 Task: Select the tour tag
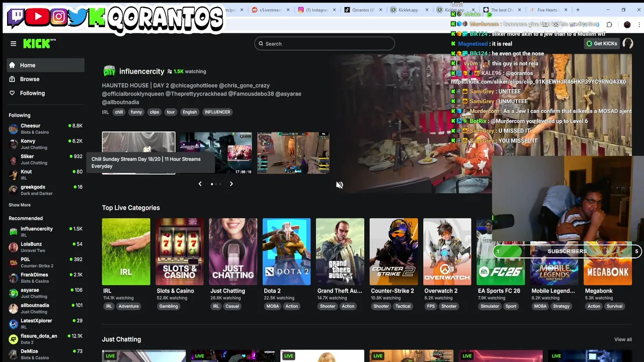(x=171, y=112)
